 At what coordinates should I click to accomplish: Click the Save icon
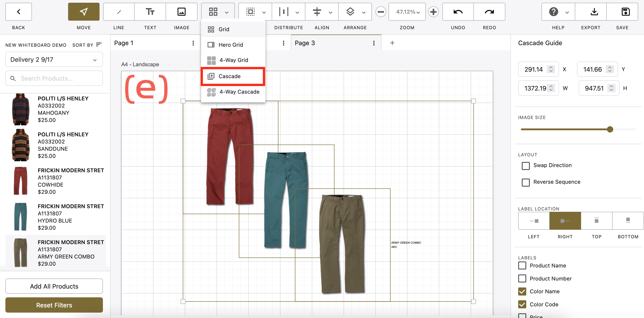626,11
